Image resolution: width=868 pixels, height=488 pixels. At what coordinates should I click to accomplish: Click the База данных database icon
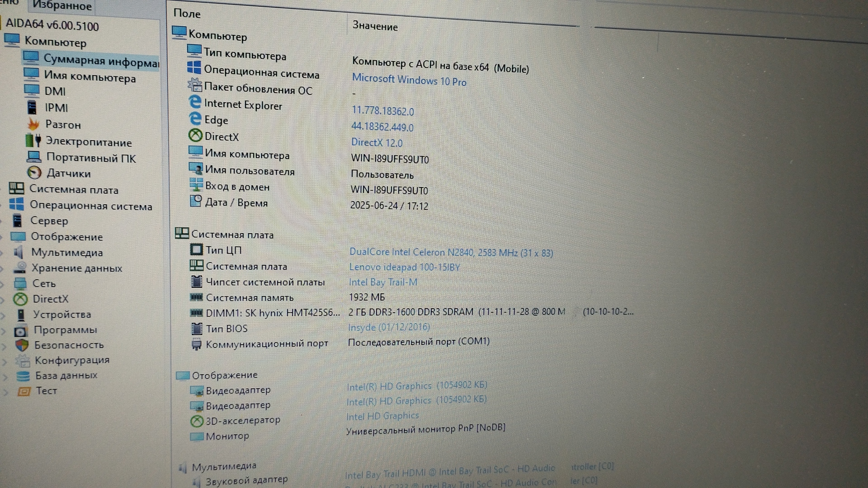coord(23,376)
